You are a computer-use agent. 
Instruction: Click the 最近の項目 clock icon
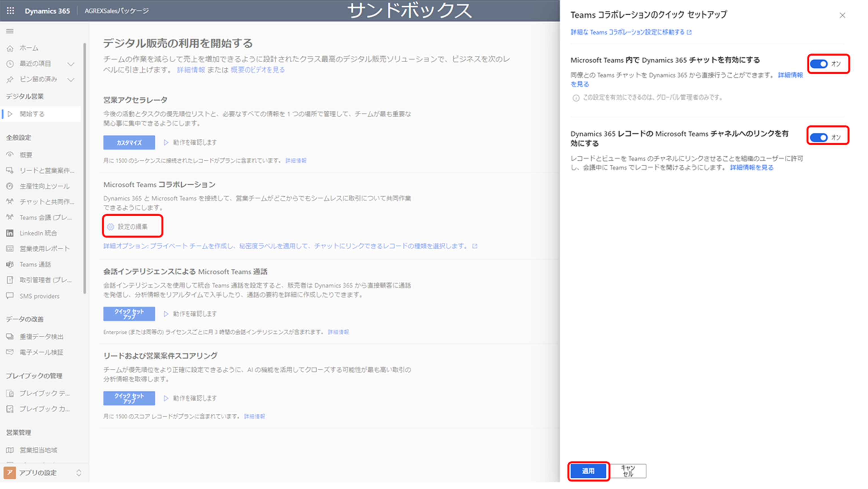tap(10, 64)
